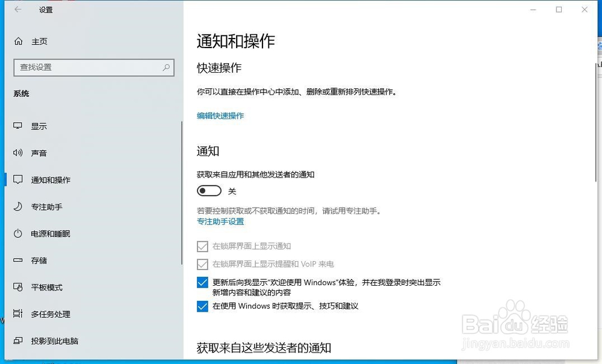This screenshot has height=364, width=602.
Task: Click the 存储 (Storage) sidebar icon
Action: [x=18, y=260]
